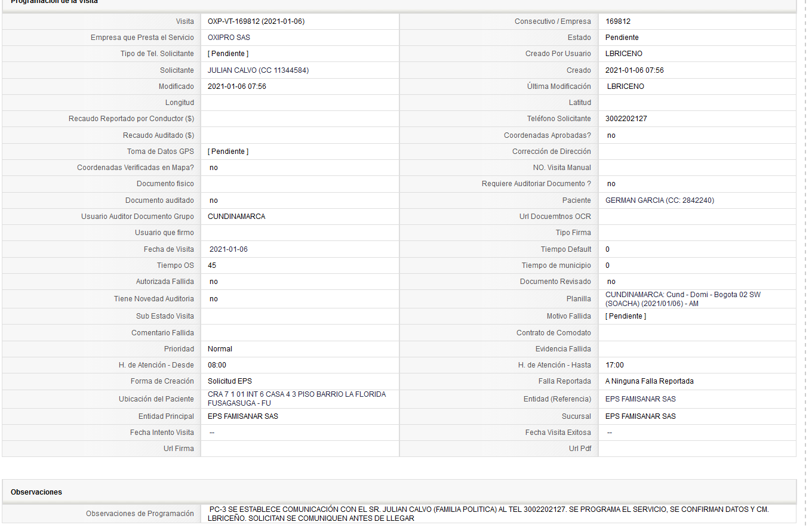Click the Requiere Auditoriar Documento ? label
The height and width of the screenshot is (528, 812).
[x=536, y=184]
